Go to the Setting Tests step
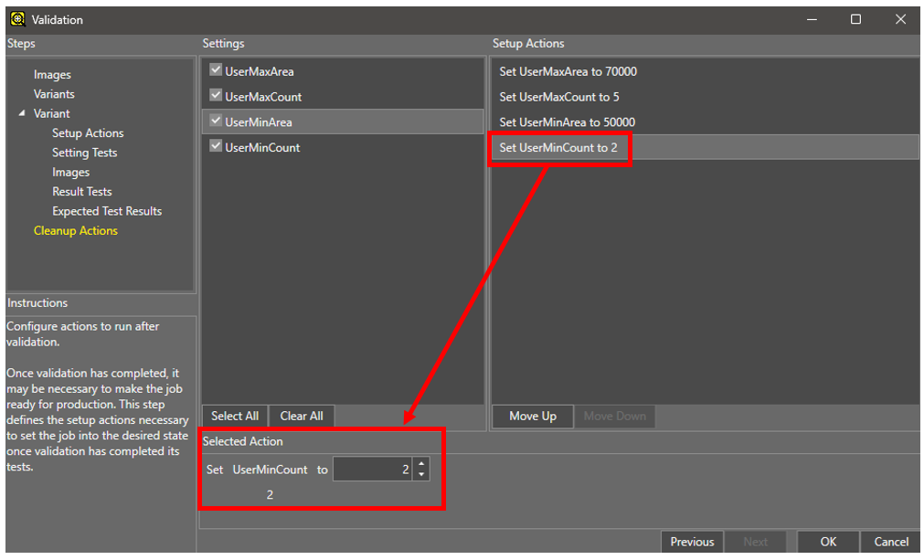The height and width of the screenshot is (560, 924). click(84, 153)
